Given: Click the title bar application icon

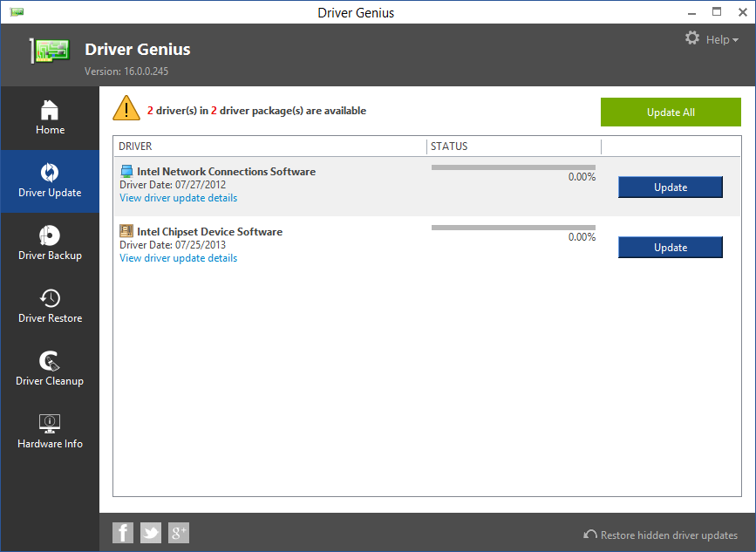Looking at the screenshot, I should 17,12.
